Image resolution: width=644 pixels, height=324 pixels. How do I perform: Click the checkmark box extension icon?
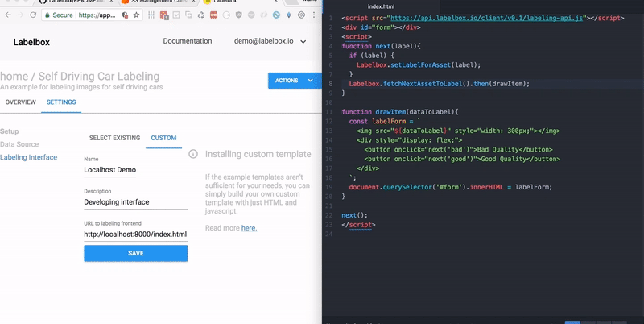pyautogui.click(x=176, y=15)
